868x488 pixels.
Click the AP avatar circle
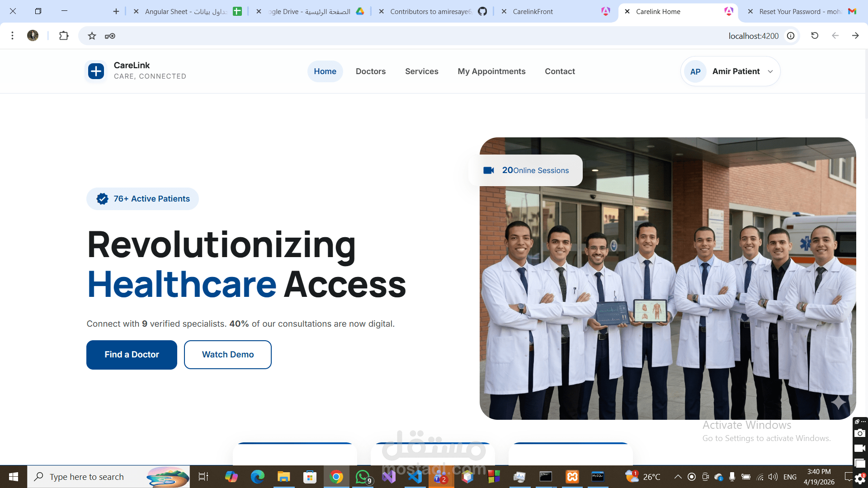tap(695, 71)
